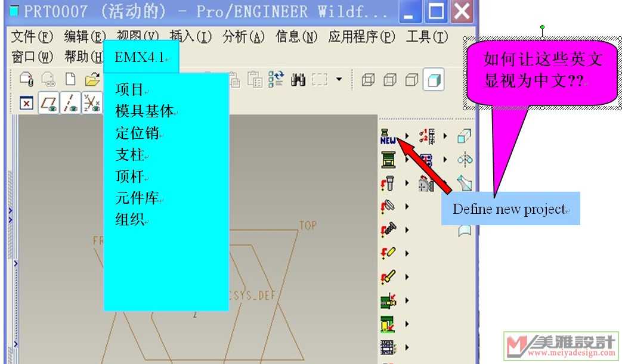Expand the flyout beside the threaded screw icon

(407, 230)
